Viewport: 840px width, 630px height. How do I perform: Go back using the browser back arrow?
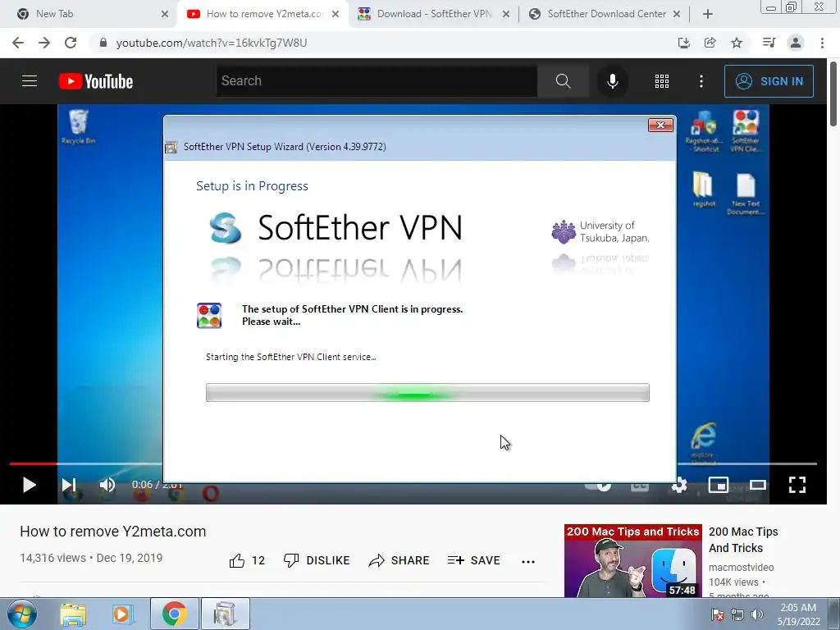(x=18, y=43)
